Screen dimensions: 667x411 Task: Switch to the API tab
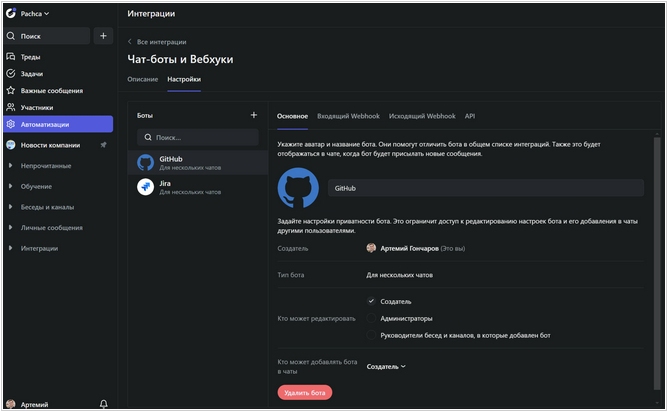tap(469, 116)
